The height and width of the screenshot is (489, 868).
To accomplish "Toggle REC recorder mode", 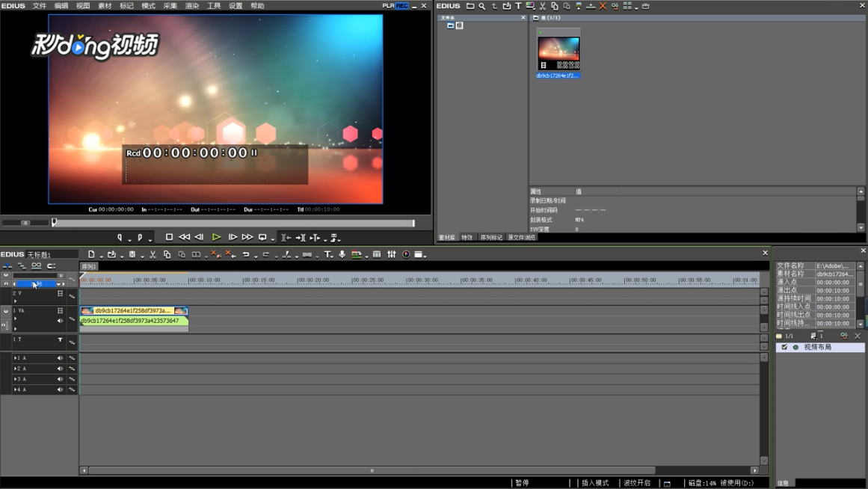I will pos(402,5).
